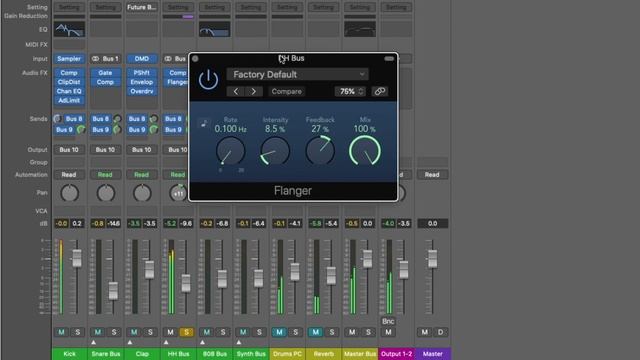The height and width of the screenshot is (360, 640).
Task: Mute the Master channel
Action: click(x=424, y=332)
